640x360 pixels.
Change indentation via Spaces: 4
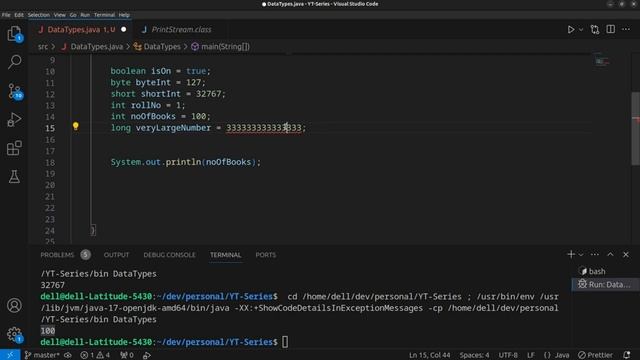pos(474,355)
